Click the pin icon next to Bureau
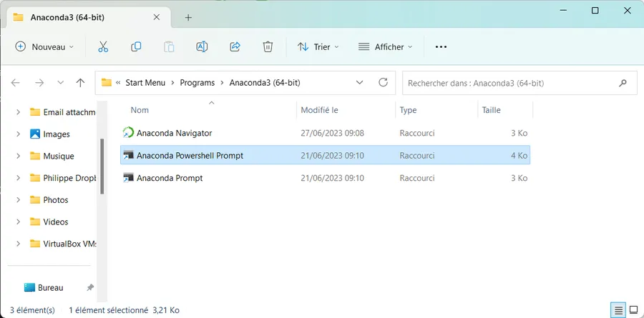Viewport: 644px width, 318px height. pyautogui.click(x=90, y=288)
